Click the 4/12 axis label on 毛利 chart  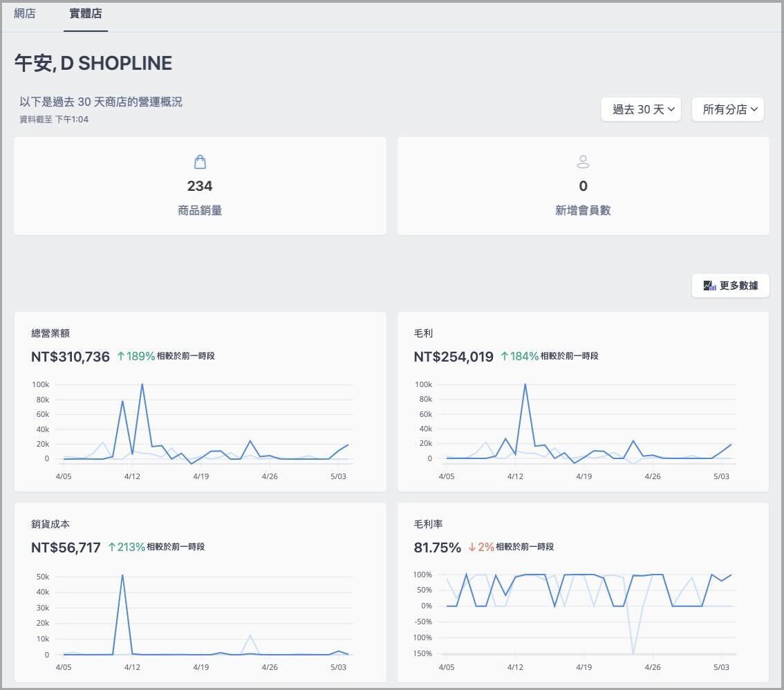[x=515, y=476]
